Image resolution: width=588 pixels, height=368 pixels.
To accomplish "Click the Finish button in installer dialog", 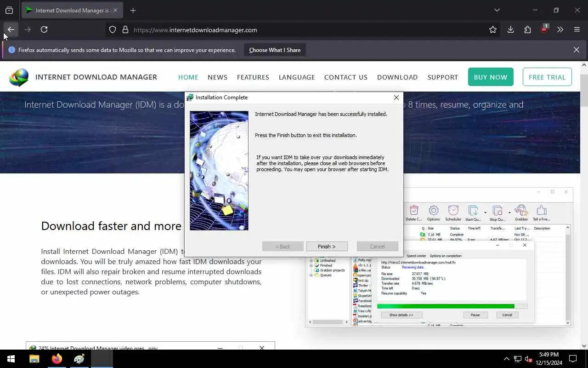I will click(x=327, y=247).
